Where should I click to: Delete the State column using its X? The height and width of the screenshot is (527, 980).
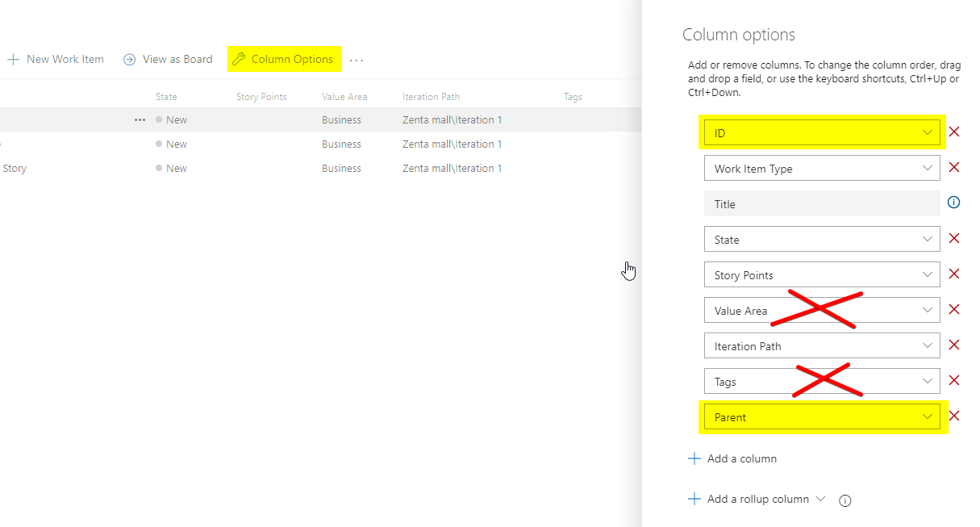[x=954, y=239]
